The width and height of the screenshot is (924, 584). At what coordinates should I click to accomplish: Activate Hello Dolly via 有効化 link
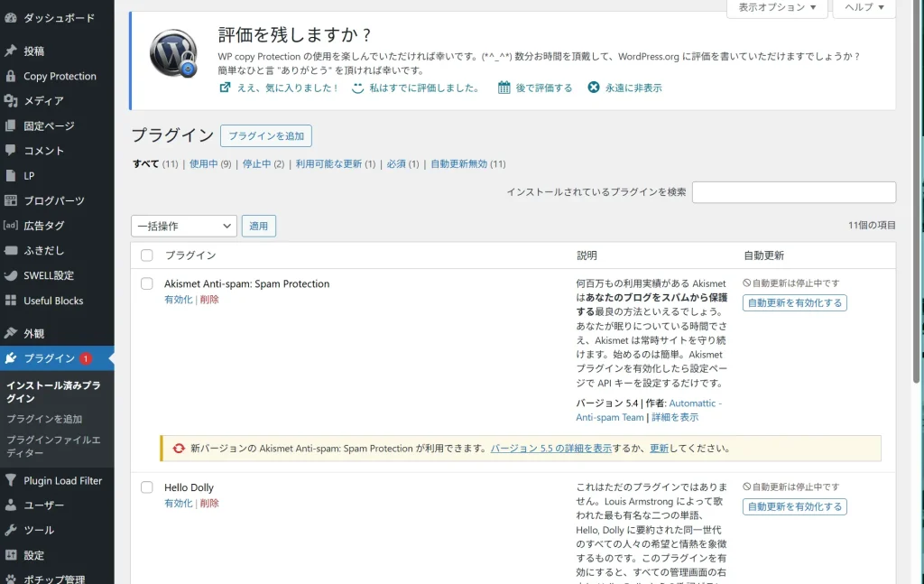tap(178, 504)
